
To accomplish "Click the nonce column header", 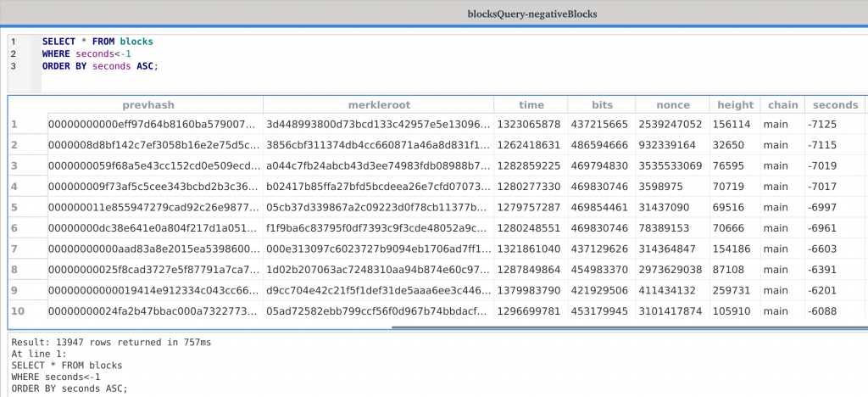I will [x=672, y=105].
